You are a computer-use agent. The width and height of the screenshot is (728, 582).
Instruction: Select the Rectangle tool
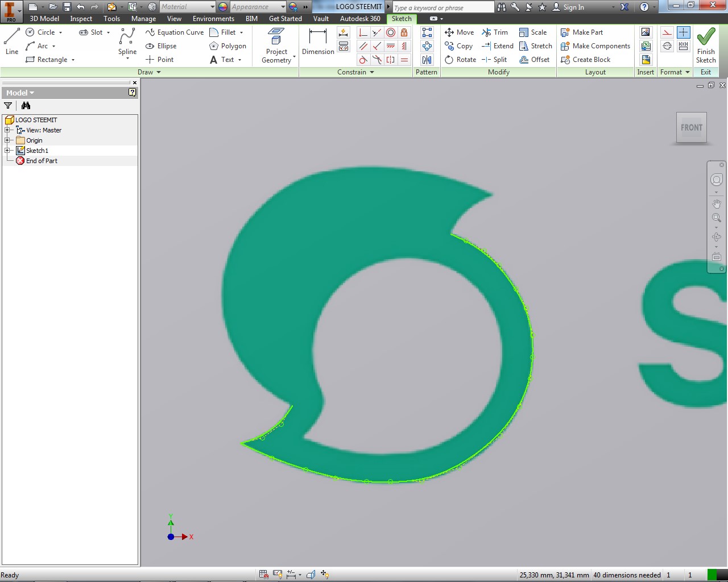pyautogui.click(x=47, y=60)
